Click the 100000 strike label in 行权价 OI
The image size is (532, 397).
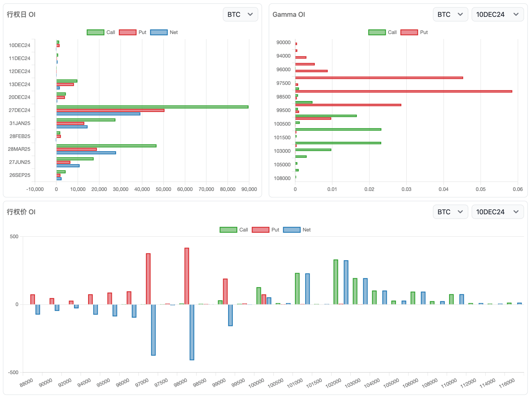coord(256,383)
